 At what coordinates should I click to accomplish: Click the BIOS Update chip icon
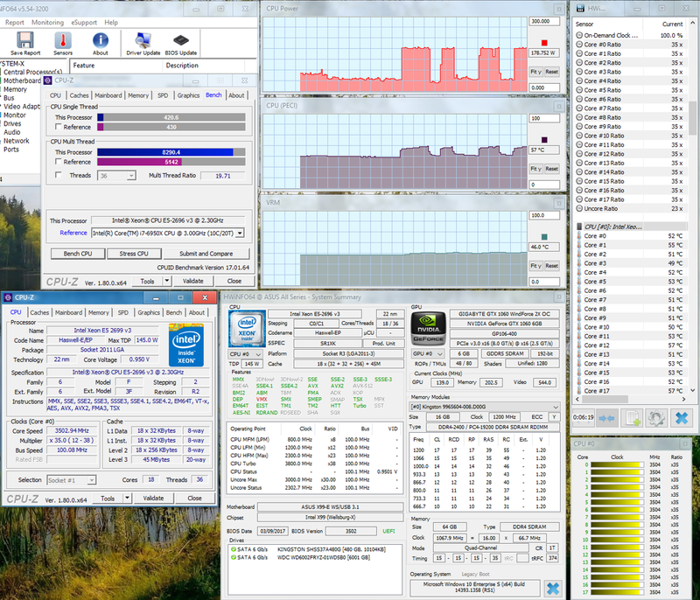[181, 40]
